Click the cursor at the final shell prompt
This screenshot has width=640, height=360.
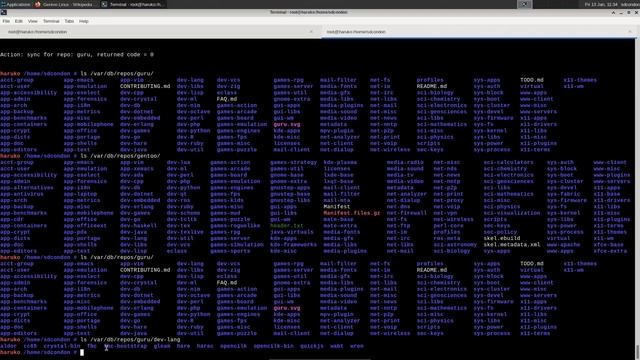pos(82,352)
